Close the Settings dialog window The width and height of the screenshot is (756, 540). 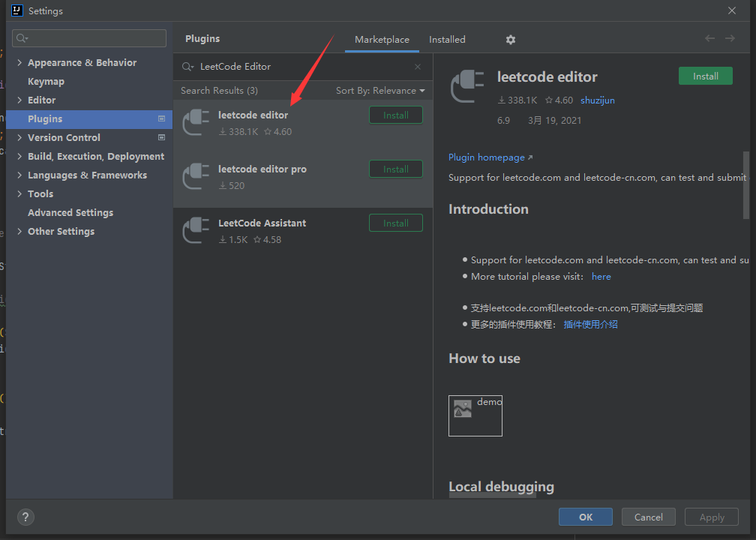pyautogui.click(x=732, y=10)
